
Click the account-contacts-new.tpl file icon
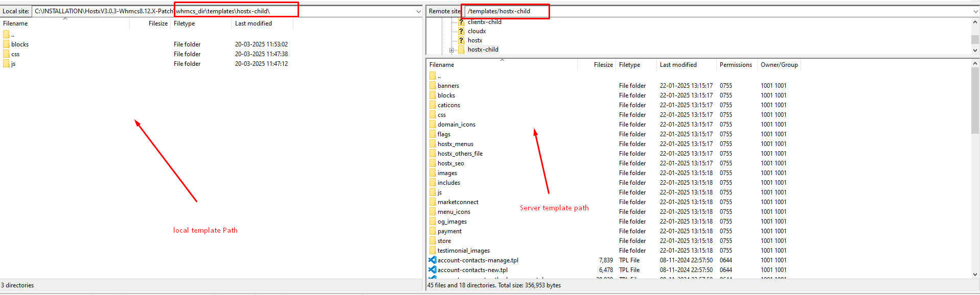(432, 270)
